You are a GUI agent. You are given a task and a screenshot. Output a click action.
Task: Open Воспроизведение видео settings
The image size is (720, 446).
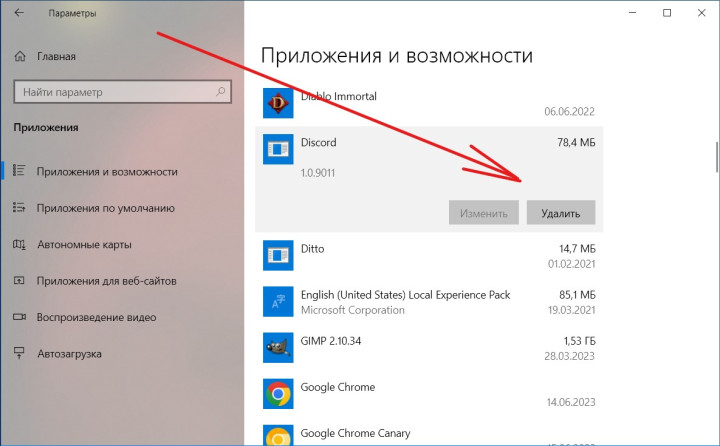96,318
